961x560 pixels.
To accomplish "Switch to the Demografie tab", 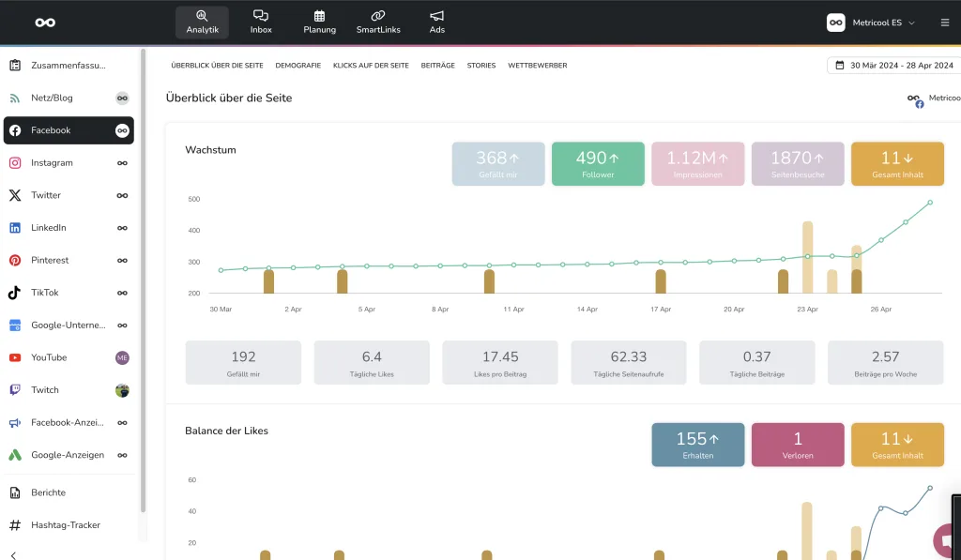I will pos(297,66).
